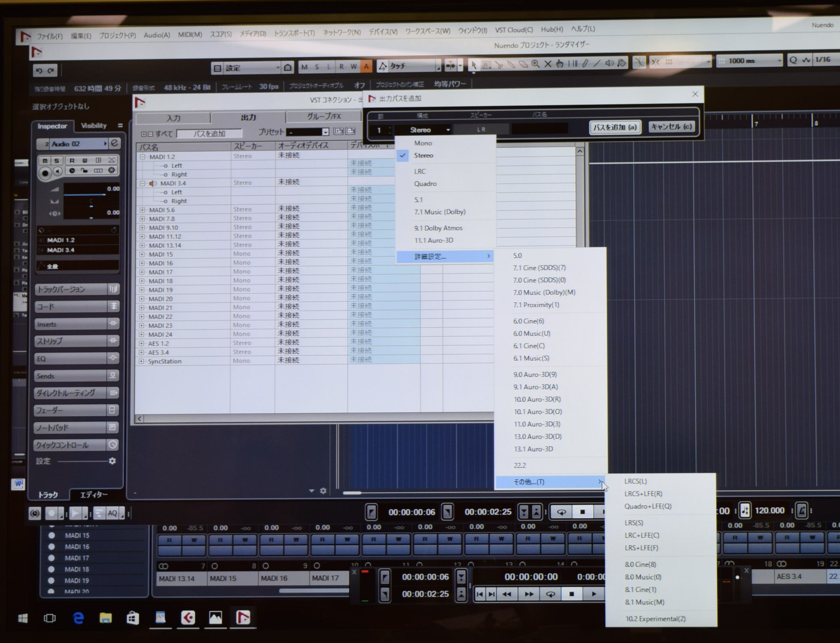Select the Play speaker tool

609,63
